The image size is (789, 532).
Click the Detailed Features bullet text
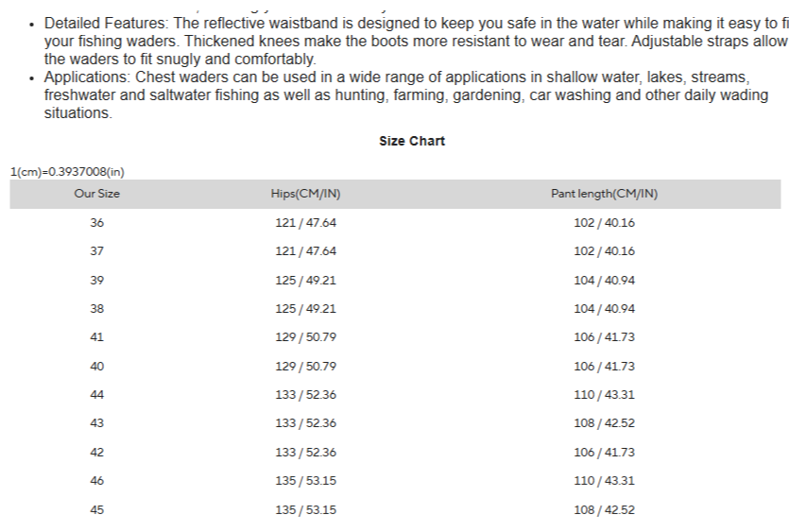click(x=416, y=42)
